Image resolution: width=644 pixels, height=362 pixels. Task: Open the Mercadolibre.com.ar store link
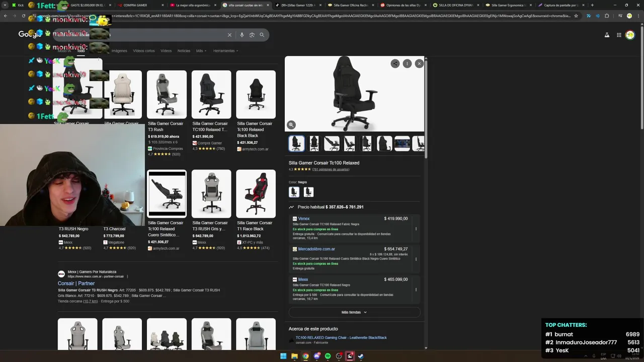[316, 249]
